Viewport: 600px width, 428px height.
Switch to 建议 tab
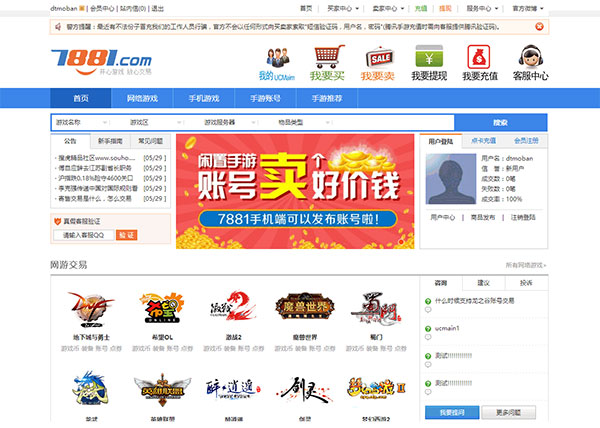click(484, 283)
